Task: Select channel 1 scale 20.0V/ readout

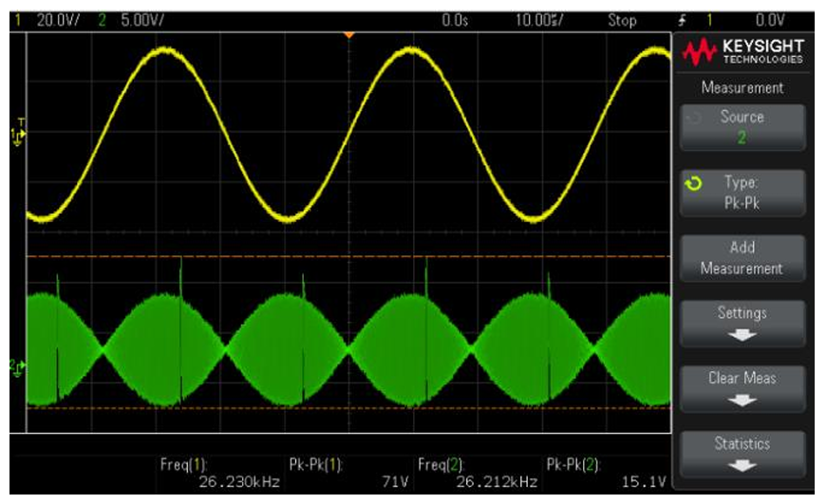Action: [58, 21]
